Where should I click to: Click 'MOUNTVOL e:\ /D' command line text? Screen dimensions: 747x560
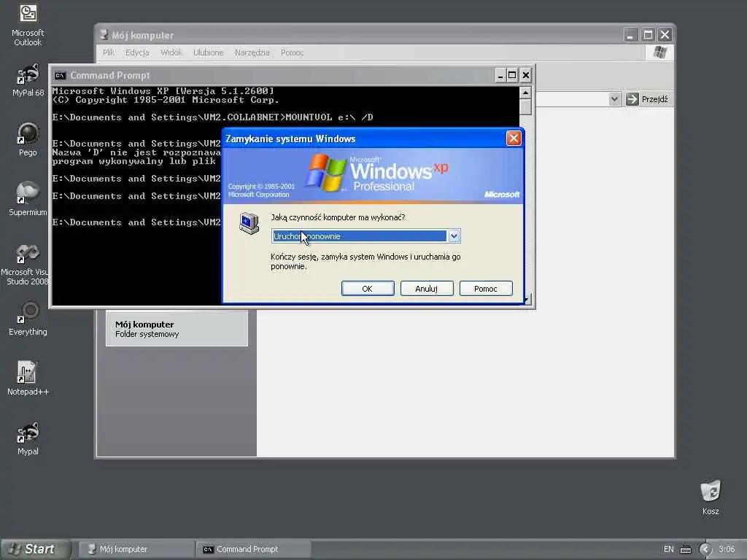[330, 117]
